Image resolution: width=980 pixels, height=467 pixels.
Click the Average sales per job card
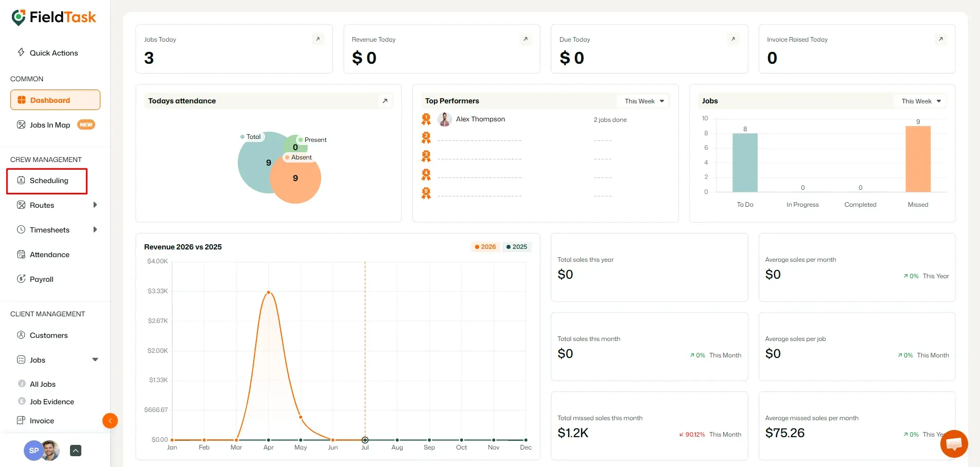click(857, 347)
